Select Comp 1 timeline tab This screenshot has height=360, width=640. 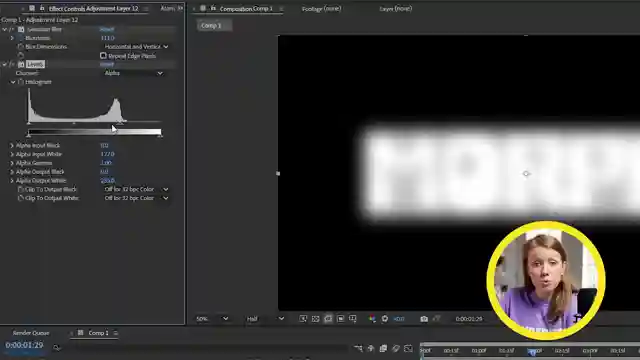pyautogui.click(x=98, y=333)
